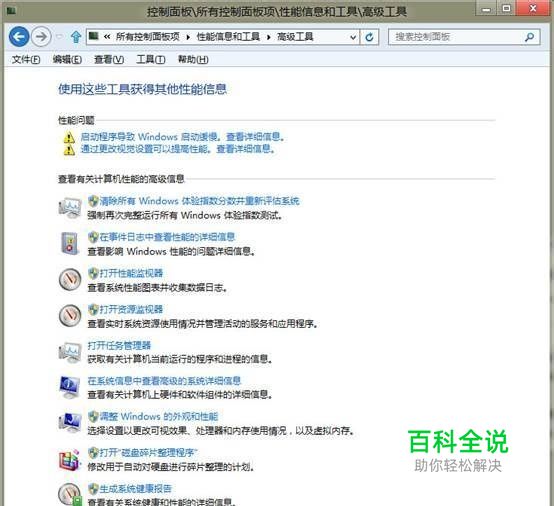
Task: Select 所有控制面板项 in the address breadcrumb
Action: [x=148, y=37]
